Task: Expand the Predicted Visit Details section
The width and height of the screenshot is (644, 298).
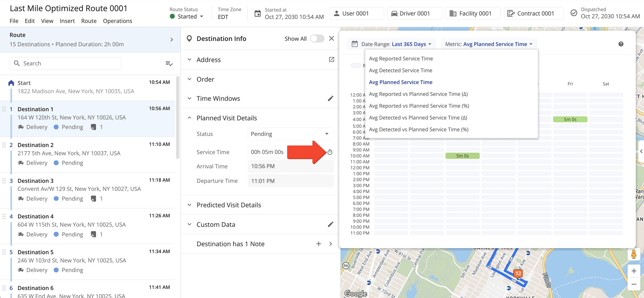Action: pyautogui.click(x=229, y=205)
